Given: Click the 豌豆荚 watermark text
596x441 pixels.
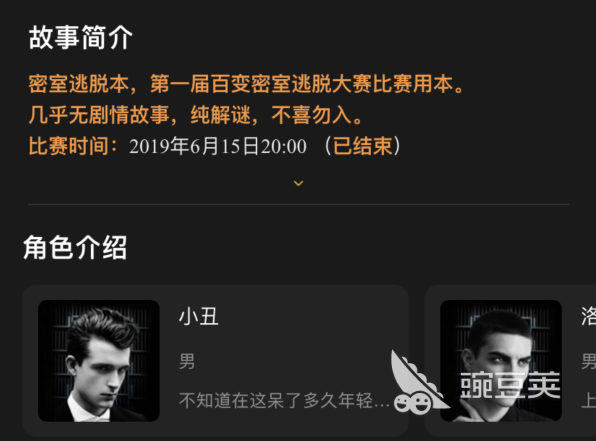Looking at the screenshot, I should coord(510,385).
